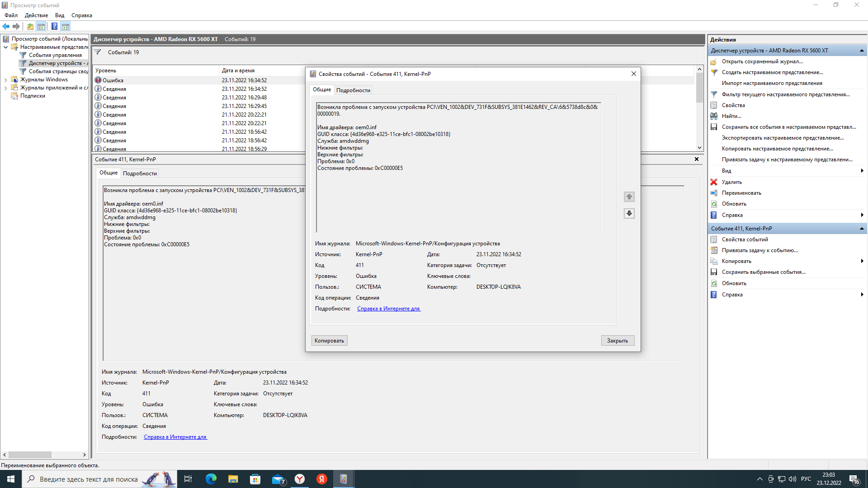Switch to Подробности tab in preview pane
The width and height of the screenshot is (868, 488).
coord(140,174)
